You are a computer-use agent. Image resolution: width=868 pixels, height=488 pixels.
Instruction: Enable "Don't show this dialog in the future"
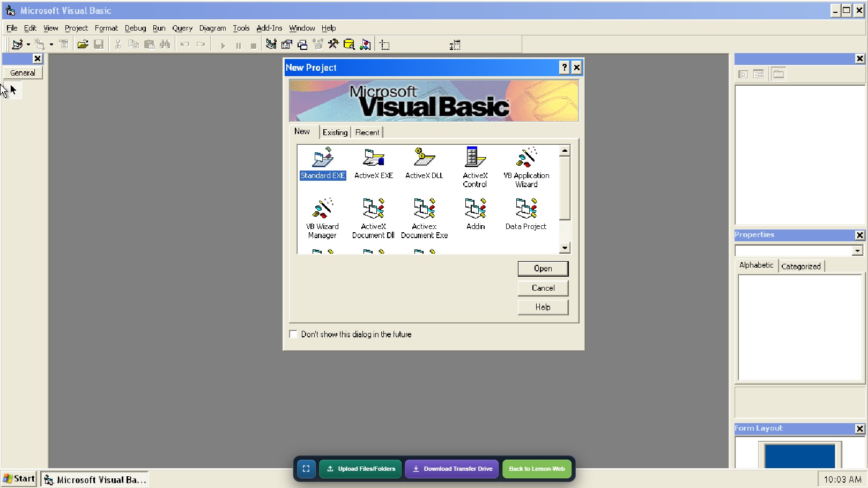click(293, 334)
